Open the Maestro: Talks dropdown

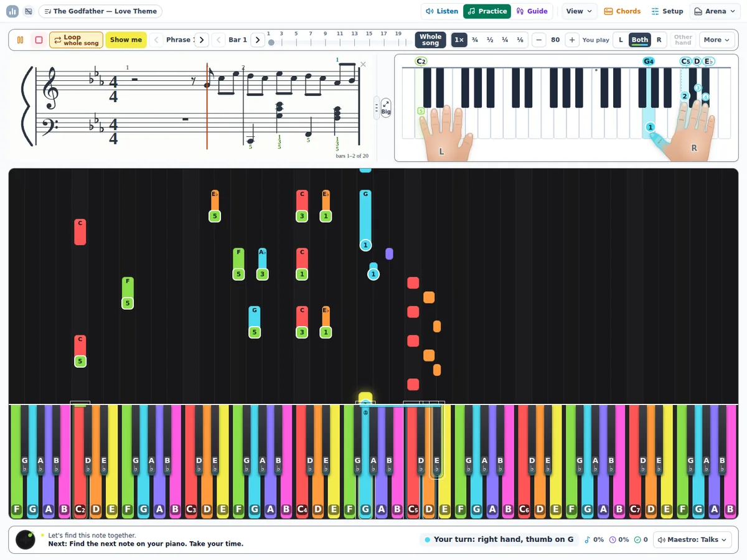(x=692, y=539)
